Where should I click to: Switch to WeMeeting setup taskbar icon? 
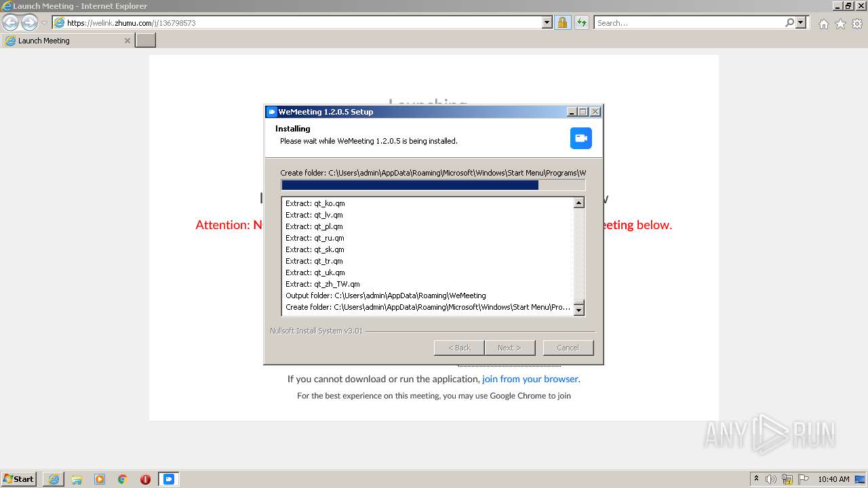pos(169,479)
